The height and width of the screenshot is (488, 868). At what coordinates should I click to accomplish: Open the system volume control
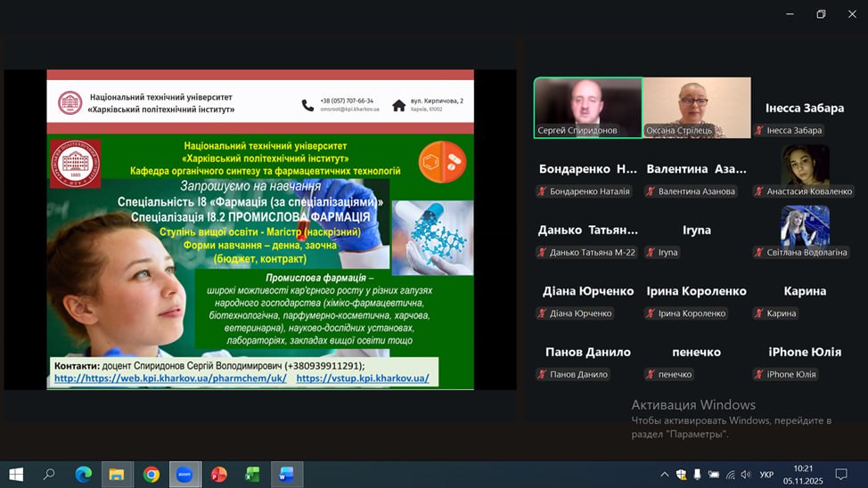pyautogui.click(x=745, y=475)
